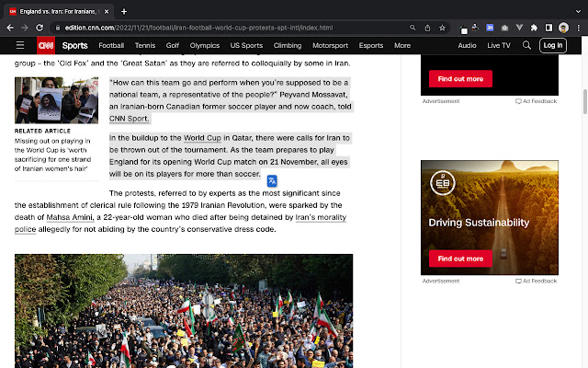Click the camera extension icon

point(504,28)
